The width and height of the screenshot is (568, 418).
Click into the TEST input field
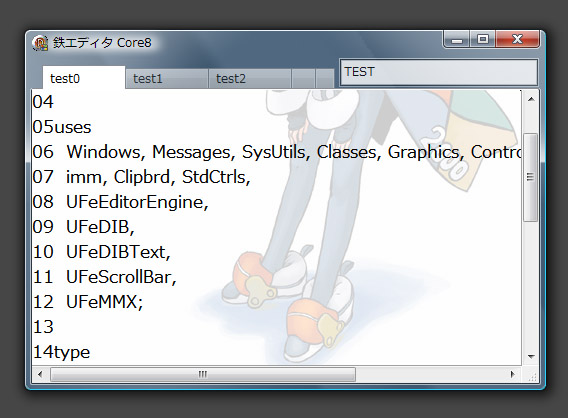click(438, 72)
